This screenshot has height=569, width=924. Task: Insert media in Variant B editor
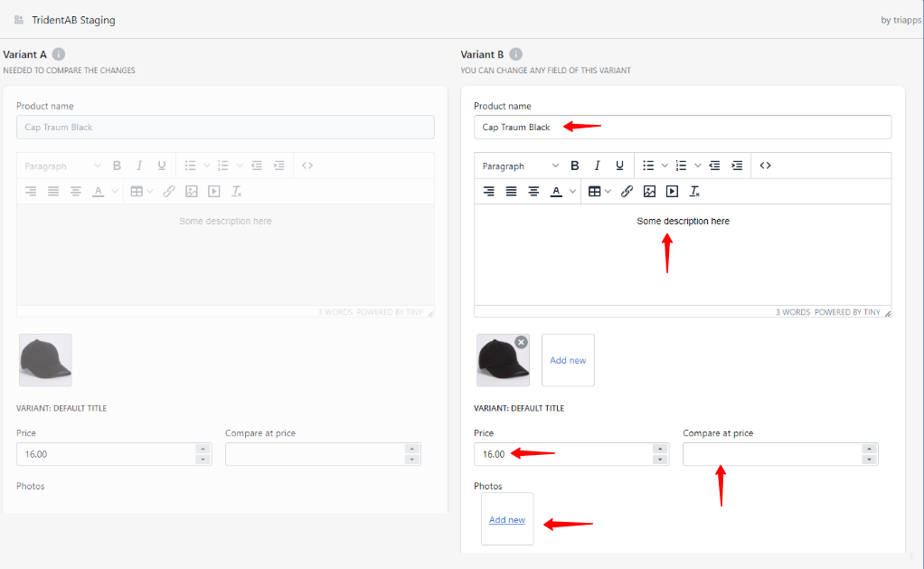[672, 192]
